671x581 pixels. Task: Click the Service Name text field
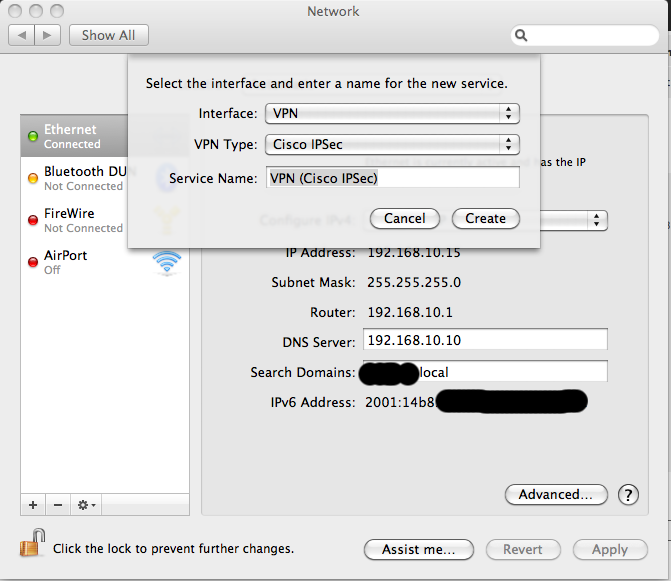[x=392, y=178]
